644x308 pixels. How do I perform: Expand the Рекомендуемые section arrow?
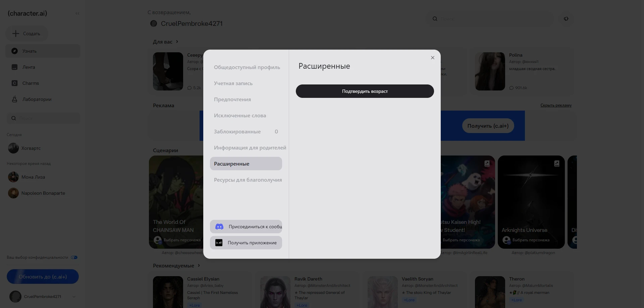pyautogui.click(x=199, y=265)
